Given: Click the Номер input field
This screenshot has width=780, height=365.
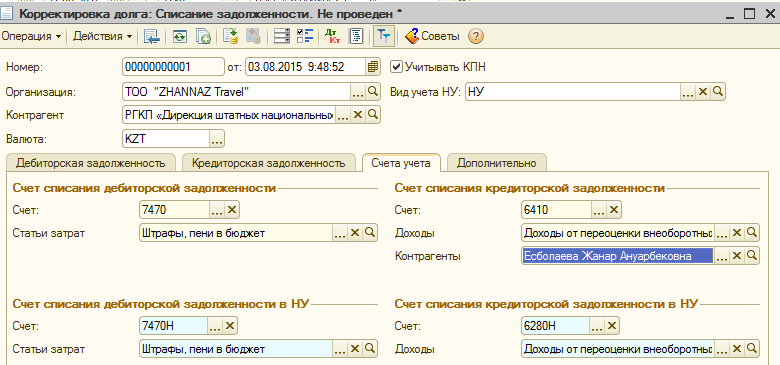Looking at the screenshot, I should (x=173, y=66).
